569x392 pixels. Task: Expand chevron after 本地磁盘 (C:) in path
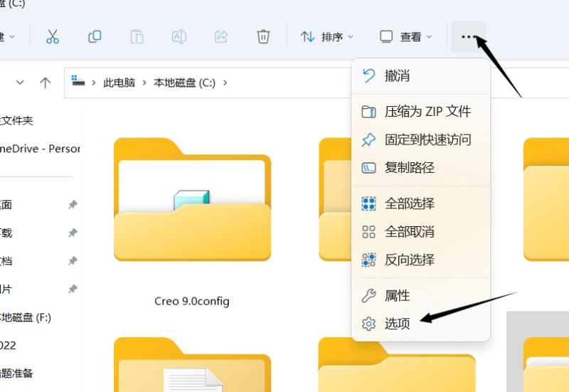pyautogui.click(x=225, y=83)
